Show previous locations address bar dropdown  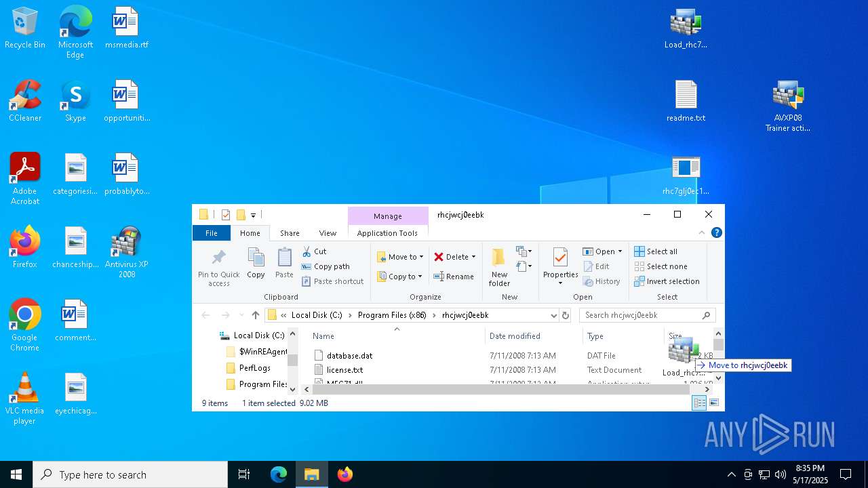tap(553, 315)
